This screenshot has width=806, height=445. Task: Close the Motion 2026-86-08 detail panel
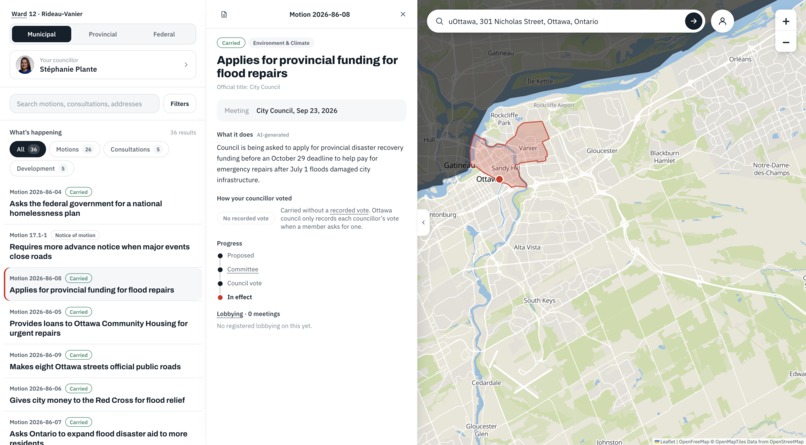pyautogui.click(x=402, y=14)
